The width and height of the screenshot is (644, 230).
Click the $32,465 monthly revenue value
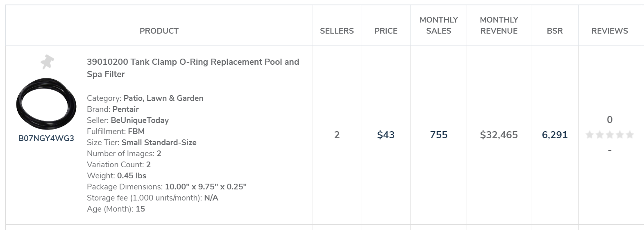(x=499, y=135)
